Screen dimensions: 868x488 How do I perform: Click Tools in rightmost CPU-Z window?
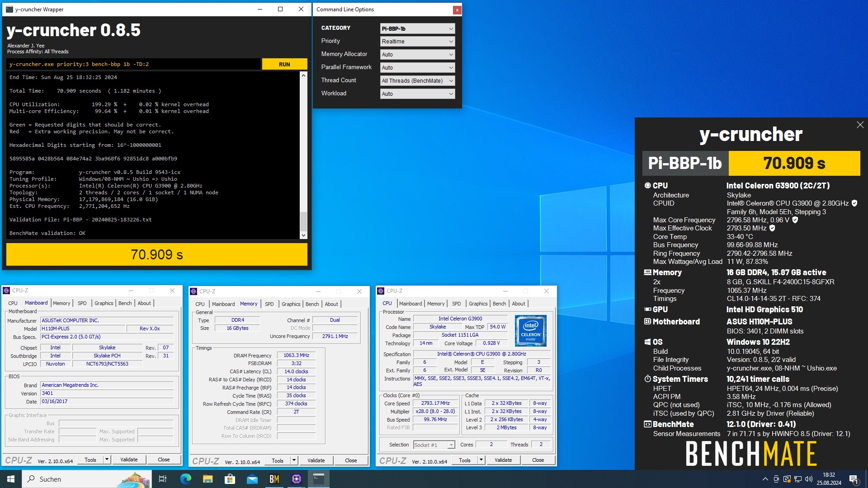[465, 460]
